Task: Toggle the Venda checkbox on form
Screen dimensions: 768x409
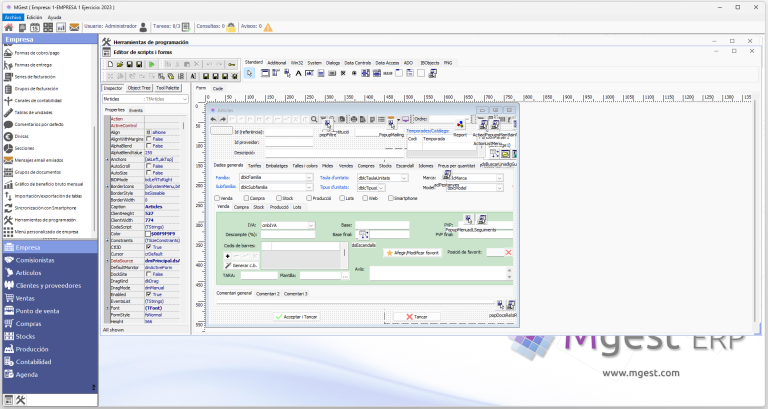Action: pyautogui.click(x=217, y=198)
